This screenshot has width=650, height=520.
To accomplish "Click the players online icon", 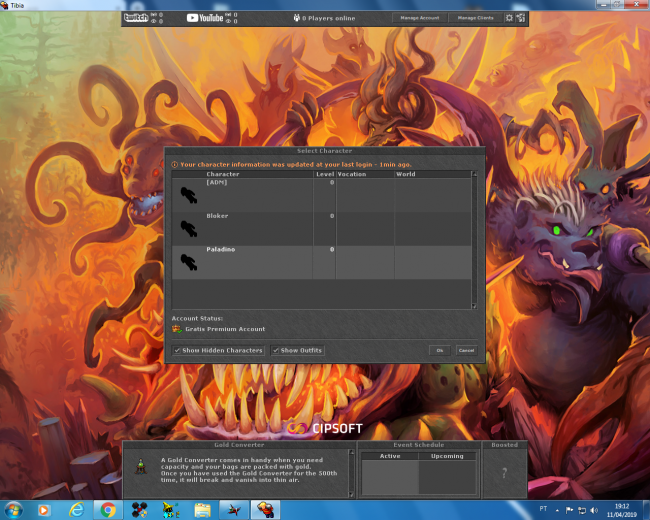I will [x=297, y=18].
